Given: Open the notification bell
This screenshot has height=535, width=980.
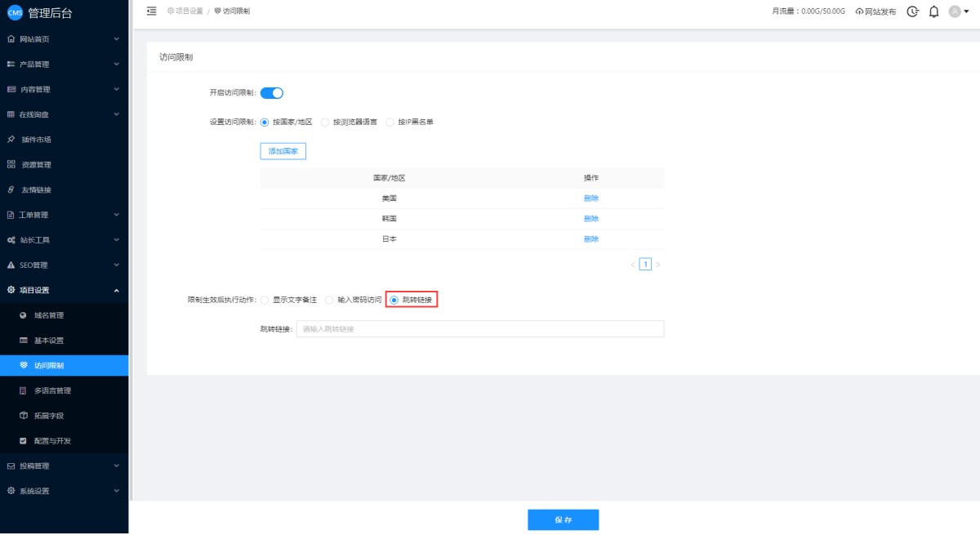Looking at the screenshot, I should [x=934, y=11].
